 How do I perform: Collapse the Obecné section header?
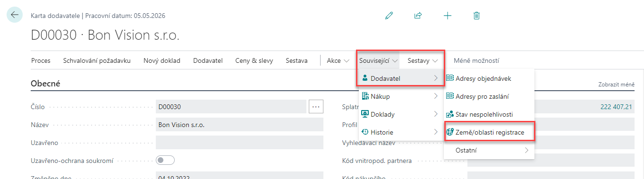click(45, 84)
